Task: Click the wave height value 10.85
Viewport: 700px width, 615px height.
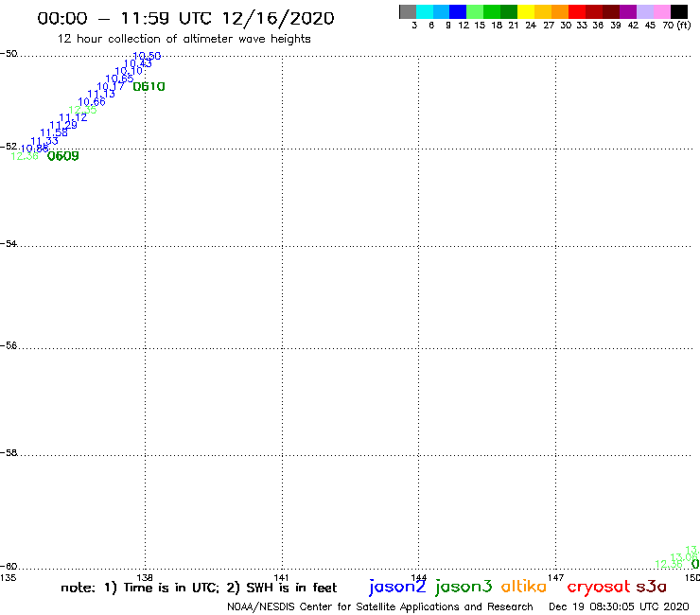Action: (x=34, y=149)
